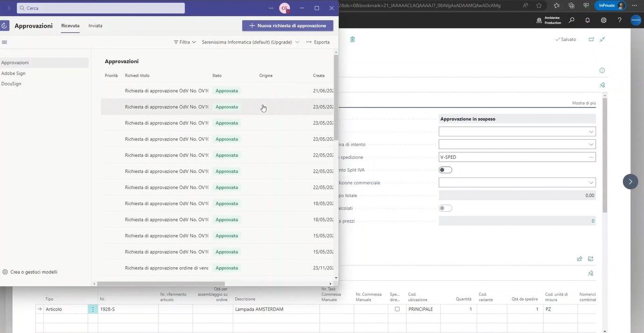Expand the Filtra dropdown
644x333 pixels.
coord(185,42)
